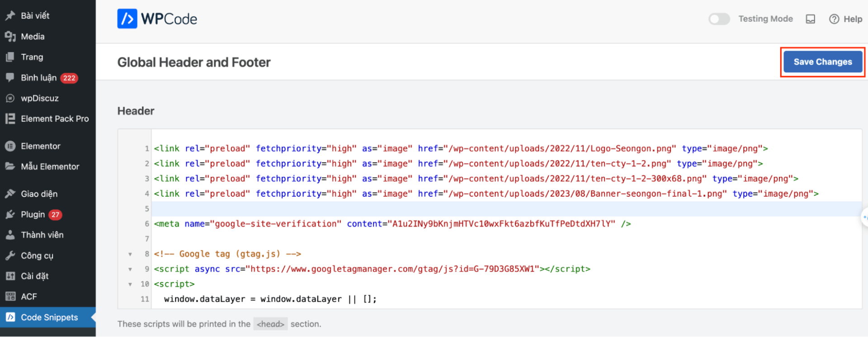The height and width of the screenshot is (337, 868).
Task: Click the pin icon beside Bài viết
Action: (10, 16)
